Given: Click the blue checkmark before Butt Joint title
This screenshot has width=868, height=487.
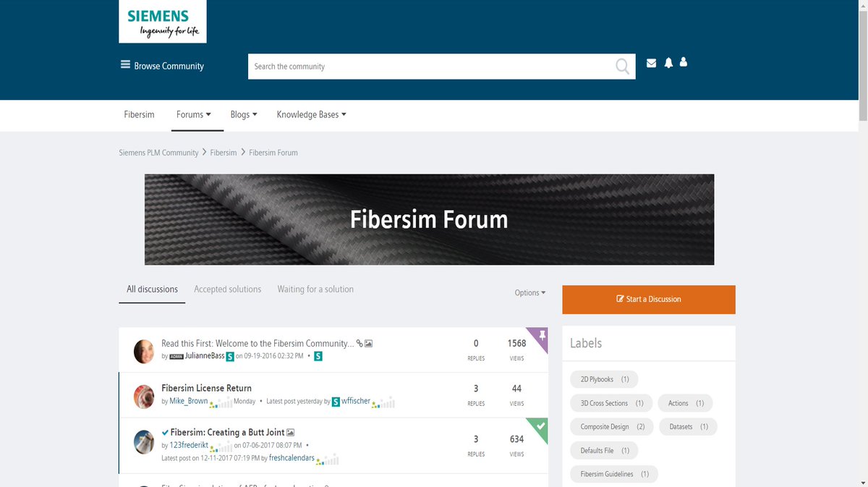Looking at the screenshot, I should (165, 433).
